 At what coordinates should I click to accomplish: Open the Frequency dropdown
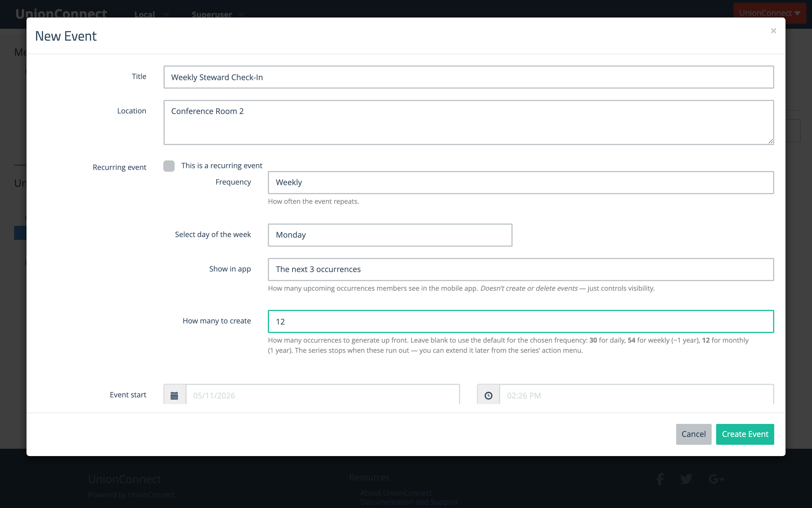tap(521, 182)
